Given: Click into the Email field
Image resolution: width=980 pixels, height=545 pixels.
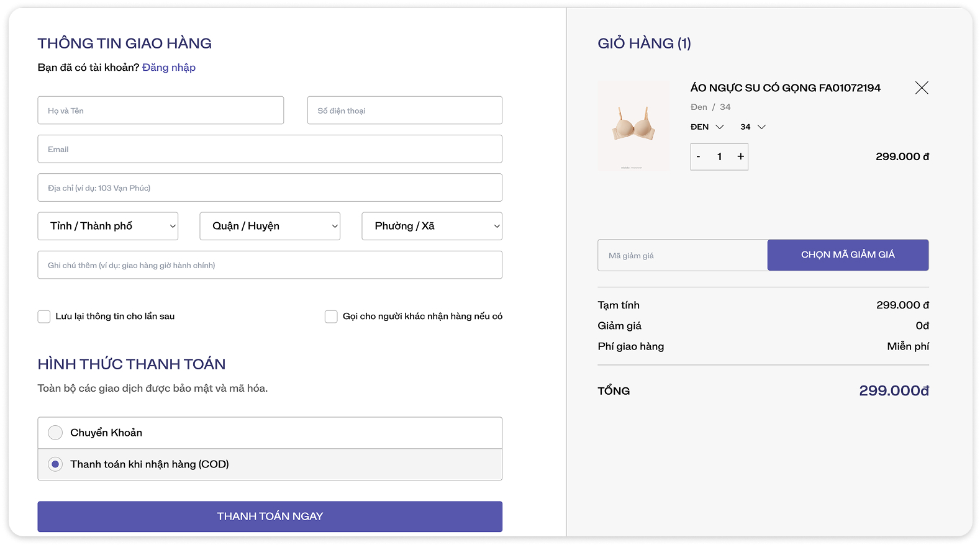Looking at the screenshot, I should tap(270, 150).
